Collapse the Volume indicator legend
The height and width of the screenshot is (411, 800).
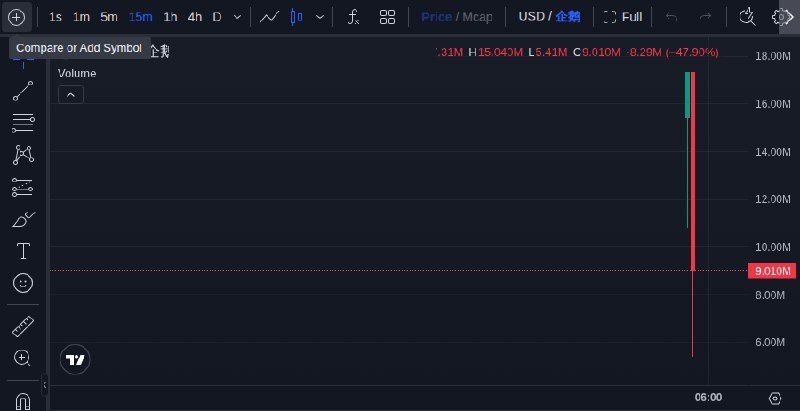(71, 95)
